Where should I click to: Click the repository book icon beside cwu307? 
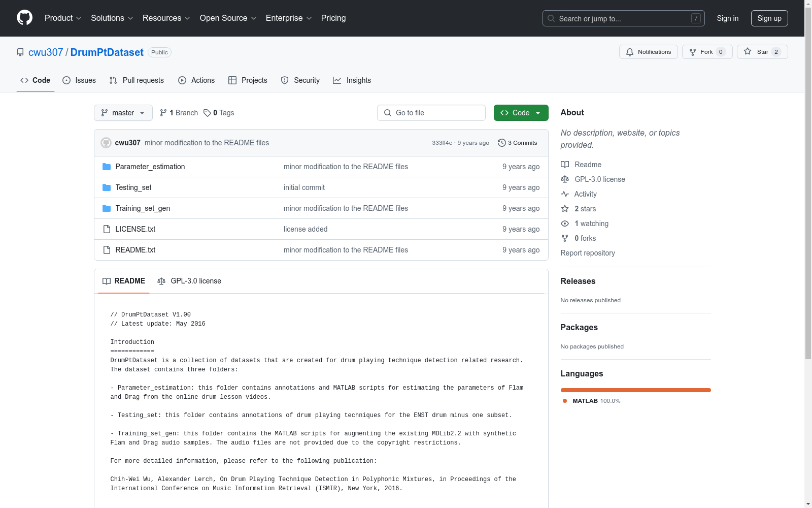point(20,52)
